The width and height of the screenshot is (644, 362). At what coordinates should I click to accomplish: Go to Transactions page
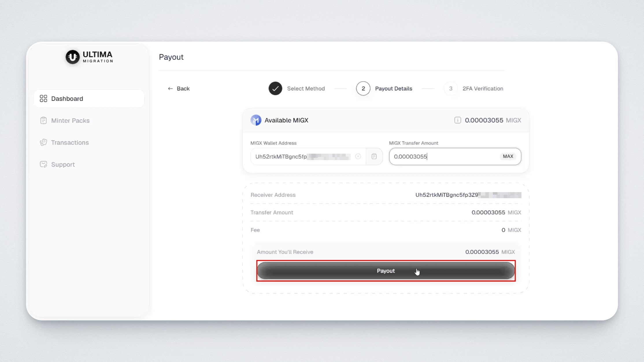pos(70,142)
